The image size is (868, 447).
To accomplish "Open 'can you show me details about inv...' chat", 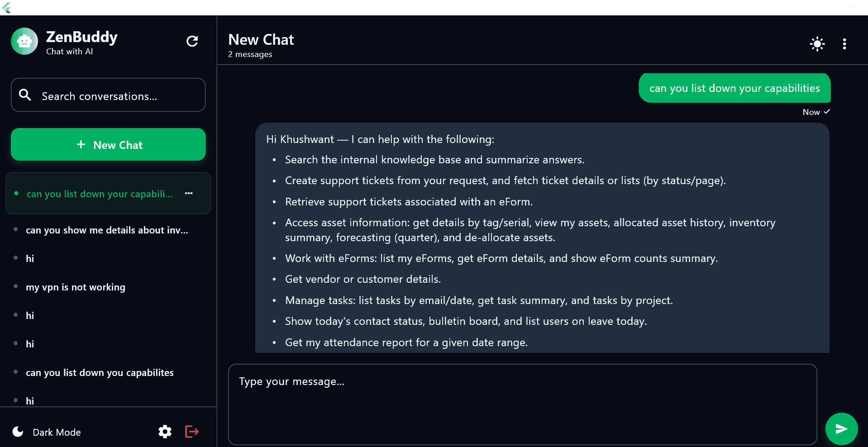I will pos(107,230).
